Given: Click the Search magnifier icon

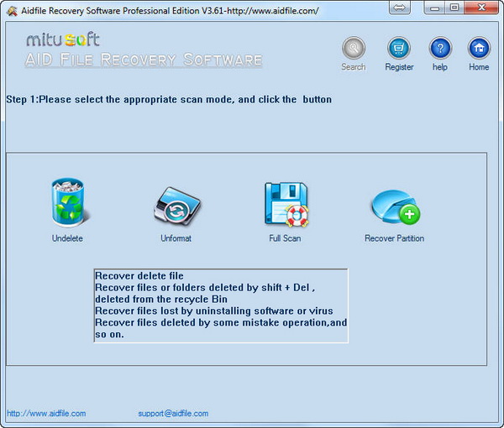Looking at the screenshot, I should pyautogui.click(x=354, y=48).
